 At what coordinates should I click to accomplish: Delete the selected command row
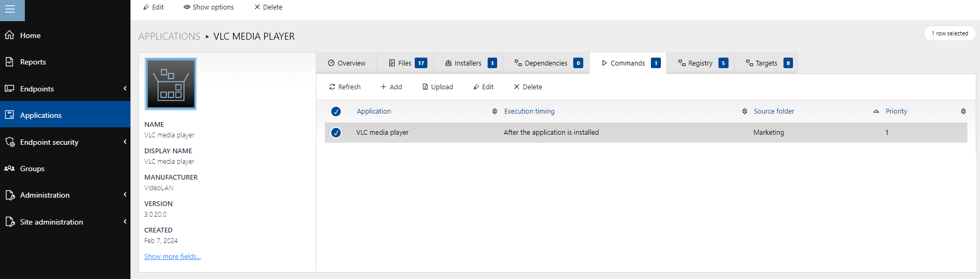tap(528, 87)
